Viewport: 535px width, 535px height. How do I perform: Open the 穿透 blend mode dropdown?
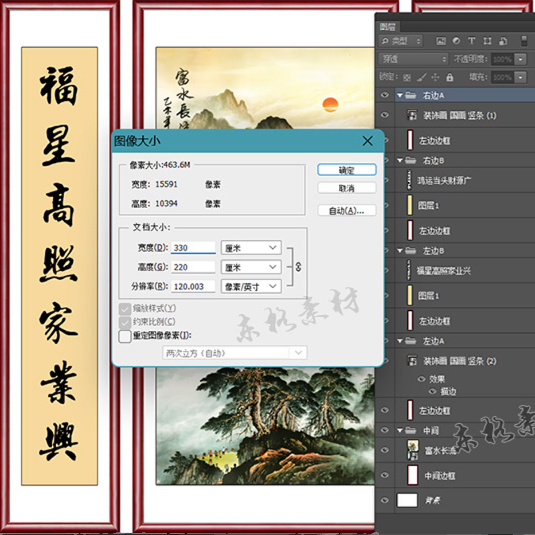(x=413, y=59)
